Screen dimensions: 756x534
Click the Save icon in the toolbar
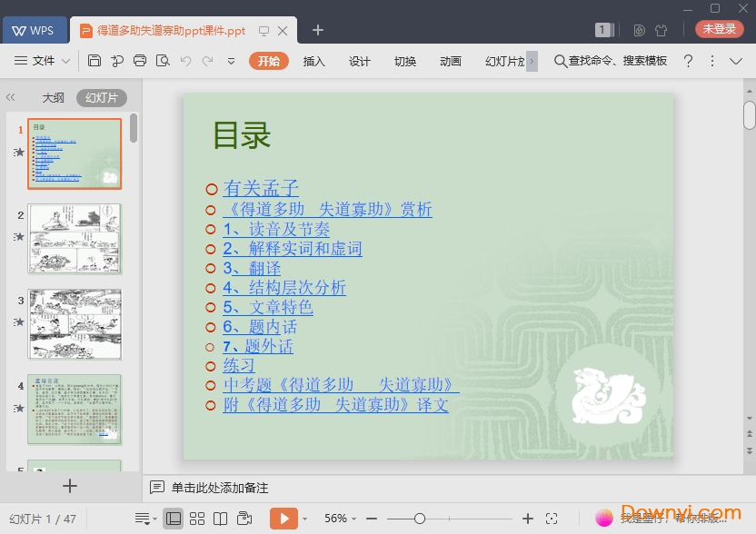[94, 61]
